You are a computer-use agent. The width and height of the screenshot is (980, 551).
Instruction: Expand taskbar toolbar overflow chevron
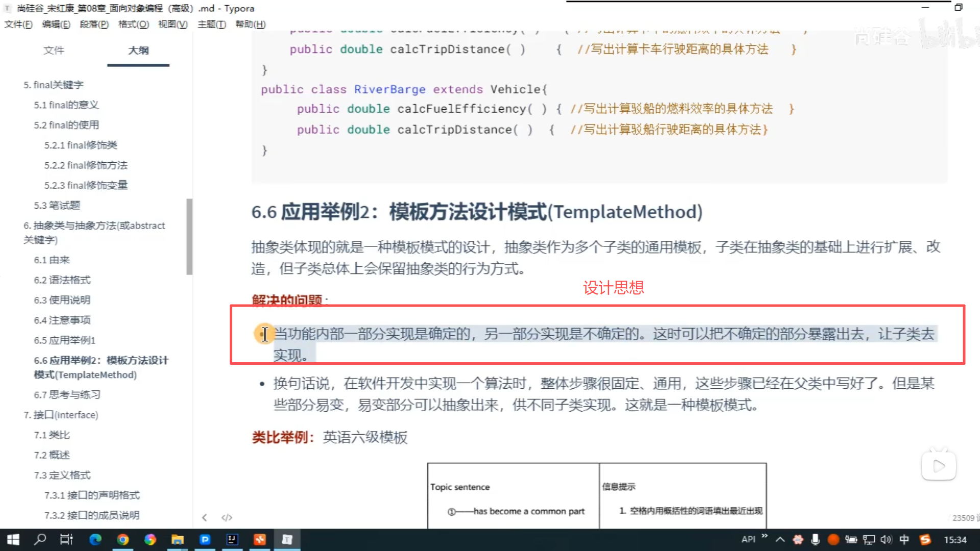coord(764,536)
